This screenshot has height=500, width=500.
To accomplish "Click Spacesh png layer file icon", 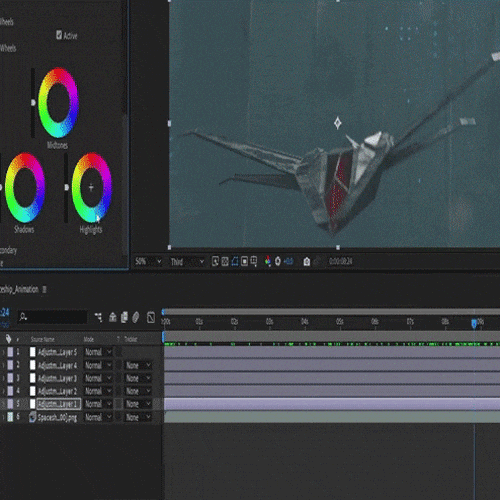I will click(32, 417).
